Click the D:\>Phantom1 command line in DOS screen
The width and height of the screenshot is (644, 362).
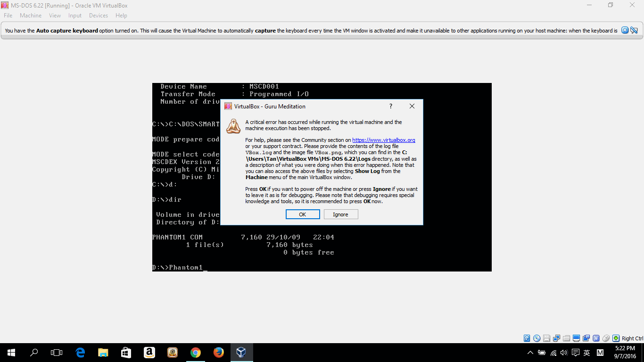coord(180,268)
